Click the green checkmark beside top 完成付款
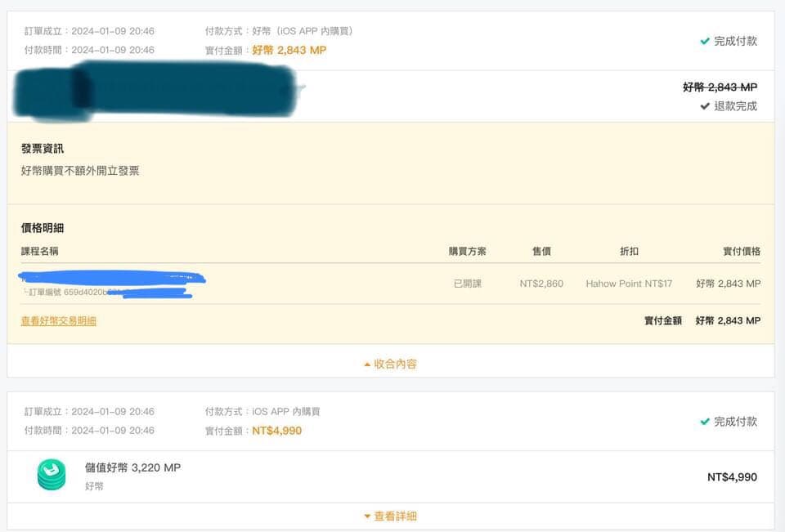 point(705,41)
